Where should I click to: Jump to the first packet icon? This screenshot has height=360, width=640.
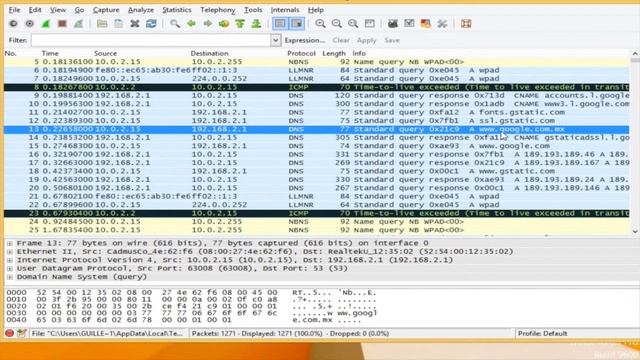240,24
